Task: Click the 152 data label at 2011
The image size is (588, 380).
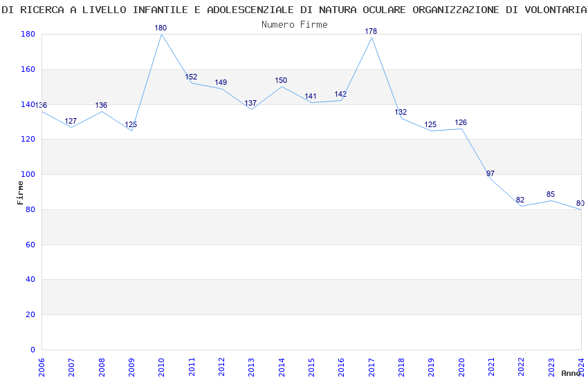Action: point(191,77)
